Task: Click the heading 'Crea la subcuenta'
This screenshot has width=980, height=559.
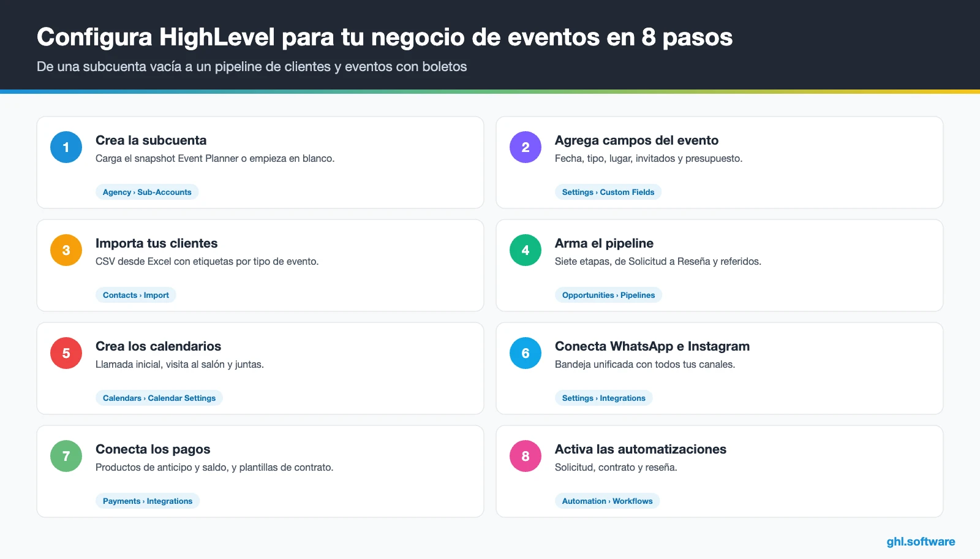Action: [x=151, y=140]
